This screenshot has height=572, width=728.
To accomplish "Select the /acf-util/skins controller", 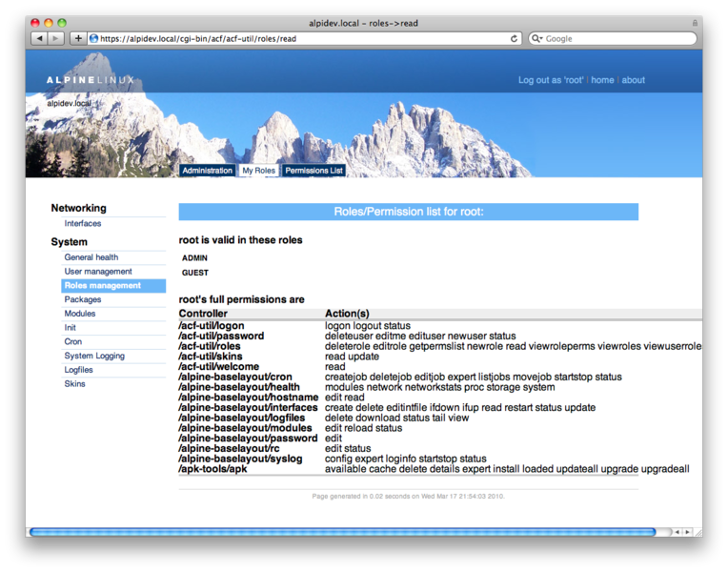I will (211, 357).
